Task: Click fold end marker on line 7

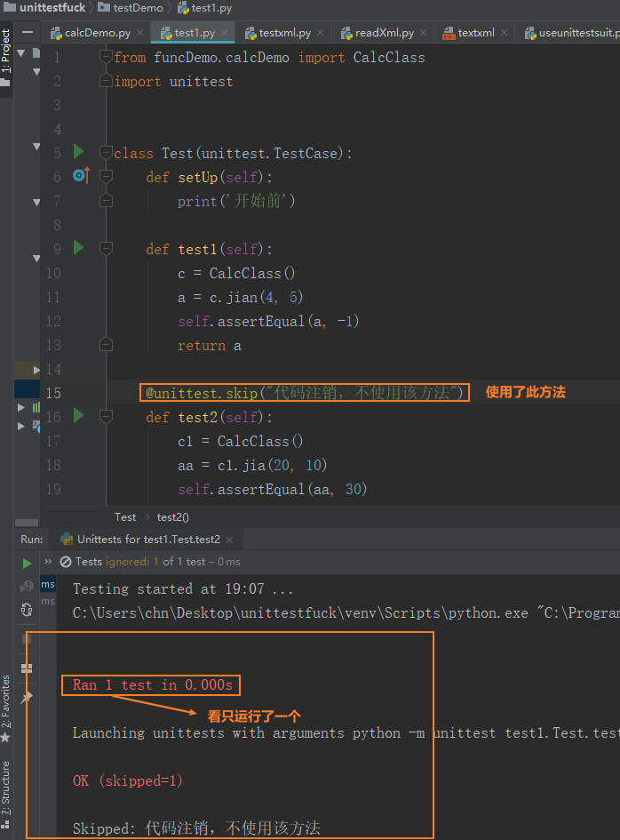Action: coord(106,200)
